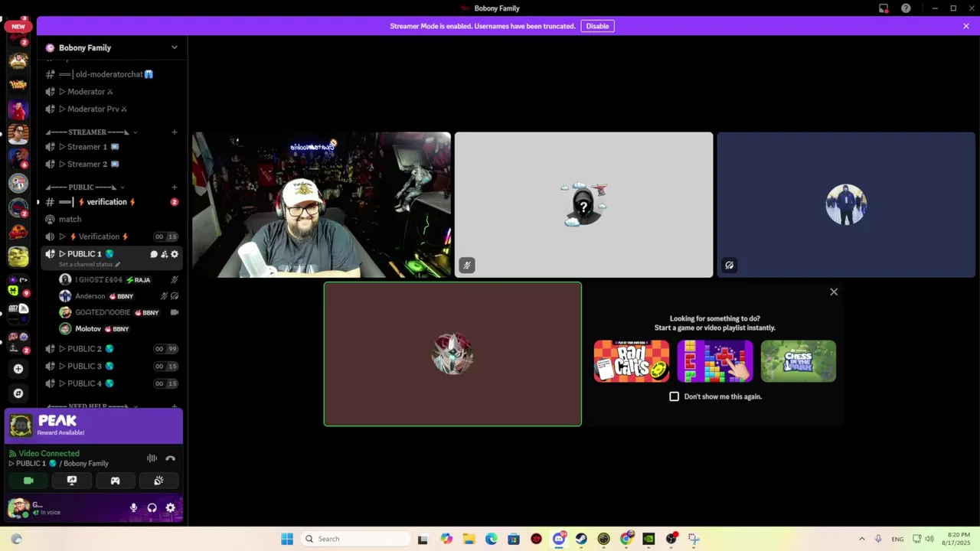Focus the webcam video tile
980x551 pixels.
click(x=322, y=205)
